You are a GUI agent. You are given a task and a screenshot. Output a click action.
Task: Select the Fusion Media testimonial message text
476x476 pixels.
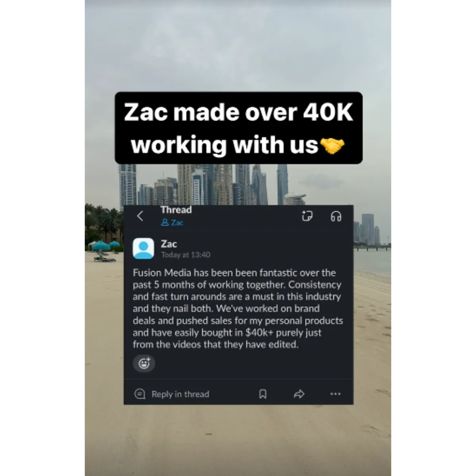(x=238, y=308)
